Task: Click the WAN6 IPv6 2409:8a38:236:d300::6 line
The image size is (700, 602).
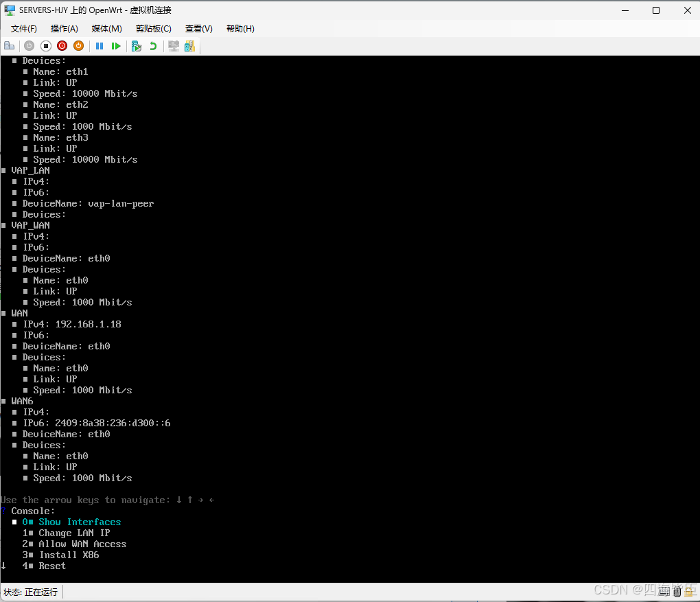Action: 97,423
